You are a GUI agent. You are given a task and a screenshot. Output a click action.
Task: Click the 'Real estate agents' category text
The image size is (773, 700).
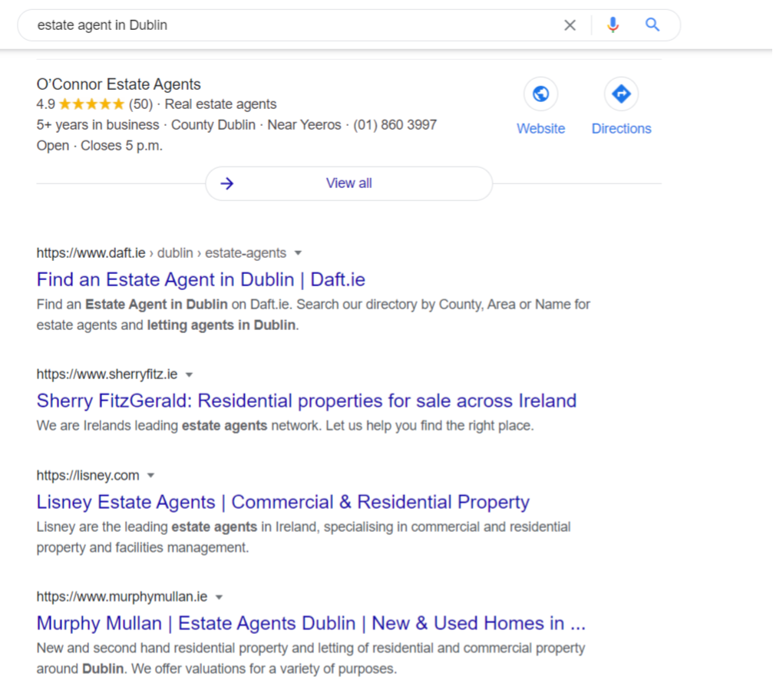(x=220, y=104)
